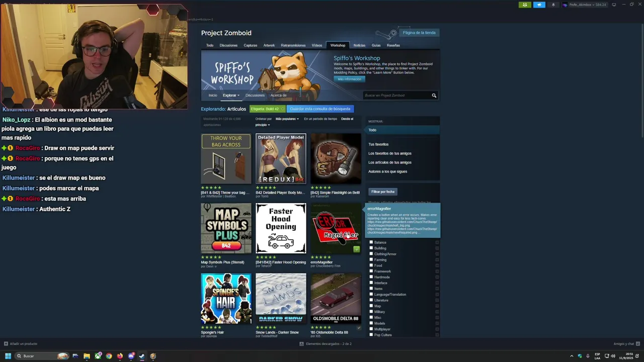Select Los favoritos de tus amigos

click(390, 153)
